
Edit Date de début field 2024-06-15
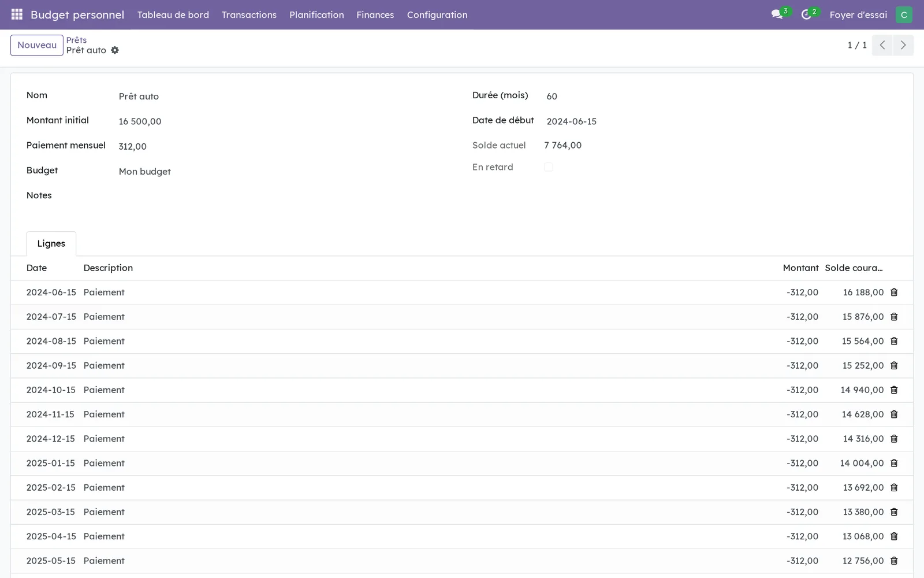720,121
